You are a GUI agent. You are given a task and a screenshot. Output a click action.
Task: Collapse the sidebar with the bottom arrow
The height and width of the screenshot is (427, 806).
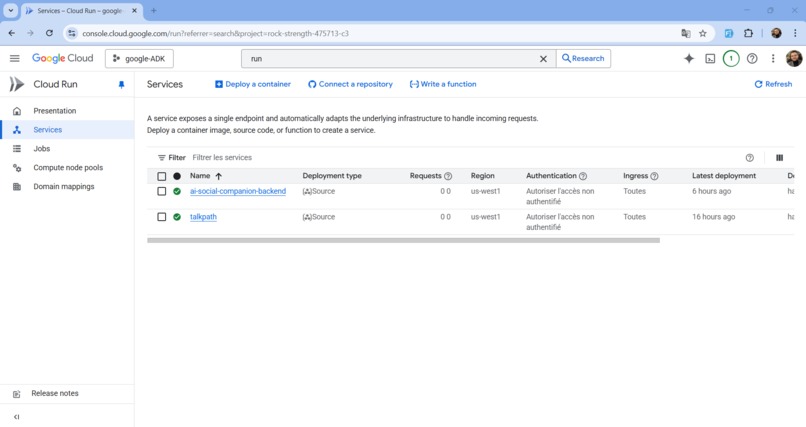(16, 417)
